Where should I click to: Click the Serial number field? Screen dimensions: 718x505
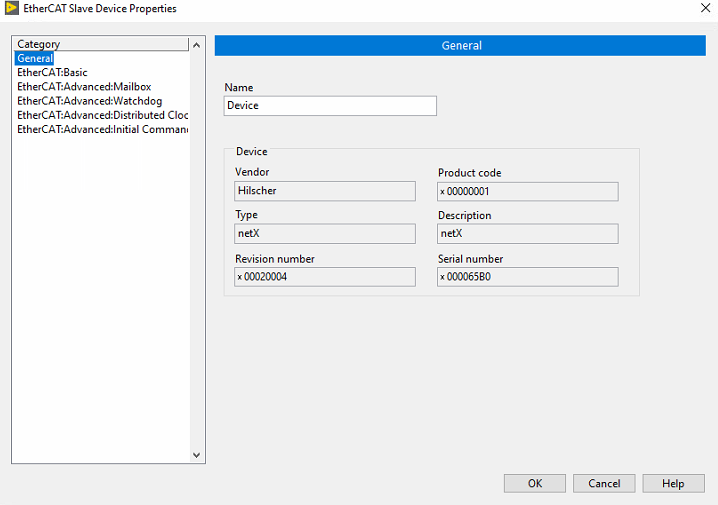(528, 277)
